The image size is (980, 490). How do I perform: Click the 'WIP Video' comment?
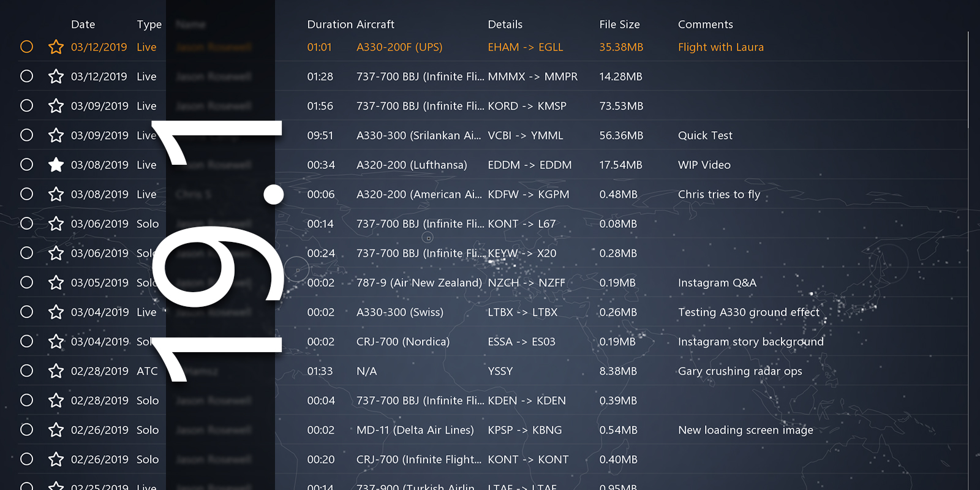click(704, 165)
